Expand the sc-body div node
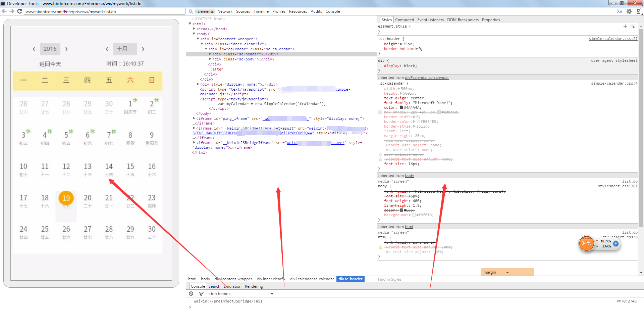 click(x=210, y=59)
